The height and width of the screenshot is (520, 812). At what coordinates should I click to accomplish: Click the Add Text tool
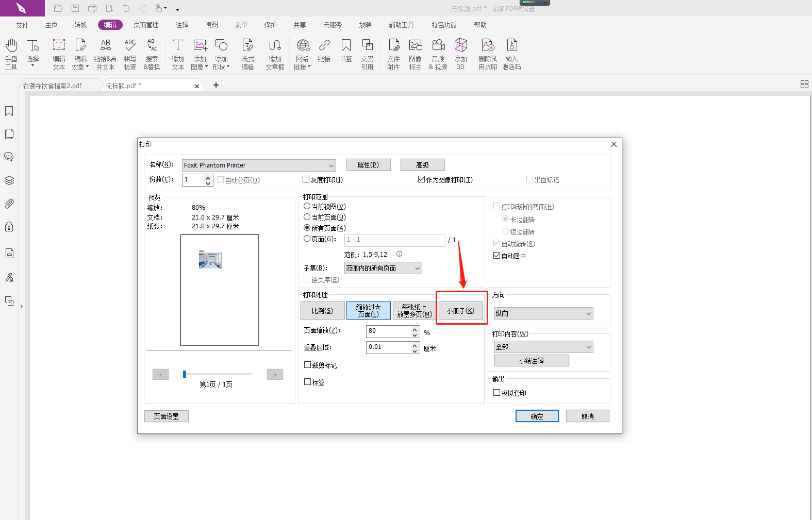pyautogui.click(x=178, y=54)
